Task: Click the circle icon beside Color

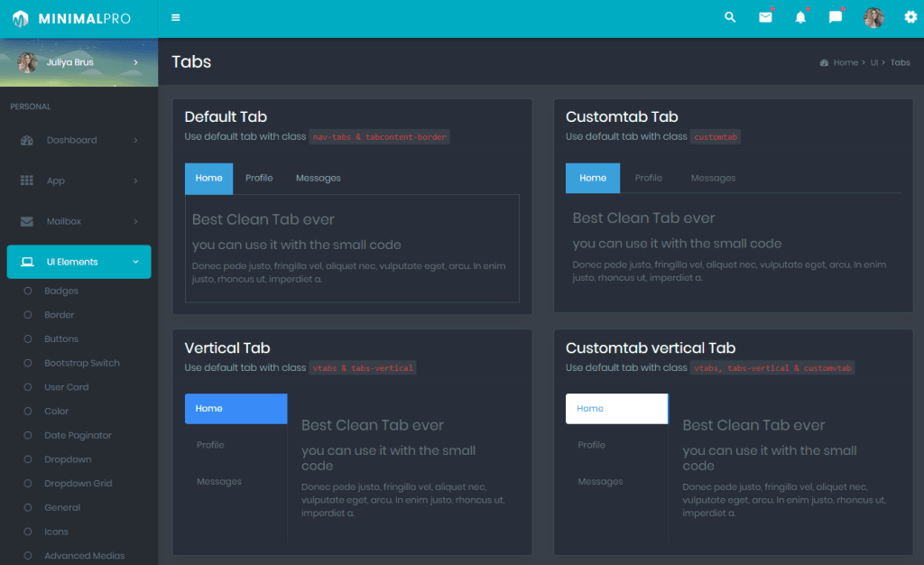Action: [x=28, y=412]
